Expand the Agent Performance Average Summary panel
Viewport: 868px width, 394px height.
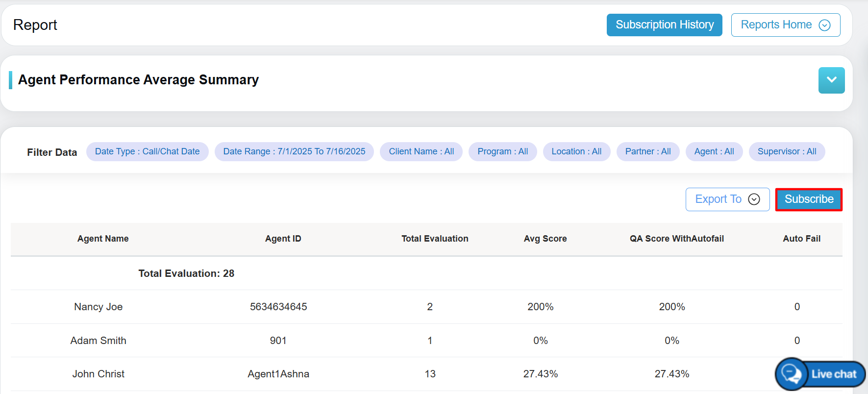[831, 80]
